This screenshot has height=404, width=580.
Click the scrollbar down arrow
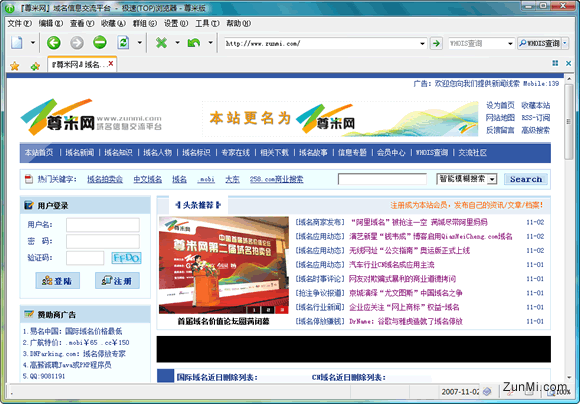coord(569,378)
